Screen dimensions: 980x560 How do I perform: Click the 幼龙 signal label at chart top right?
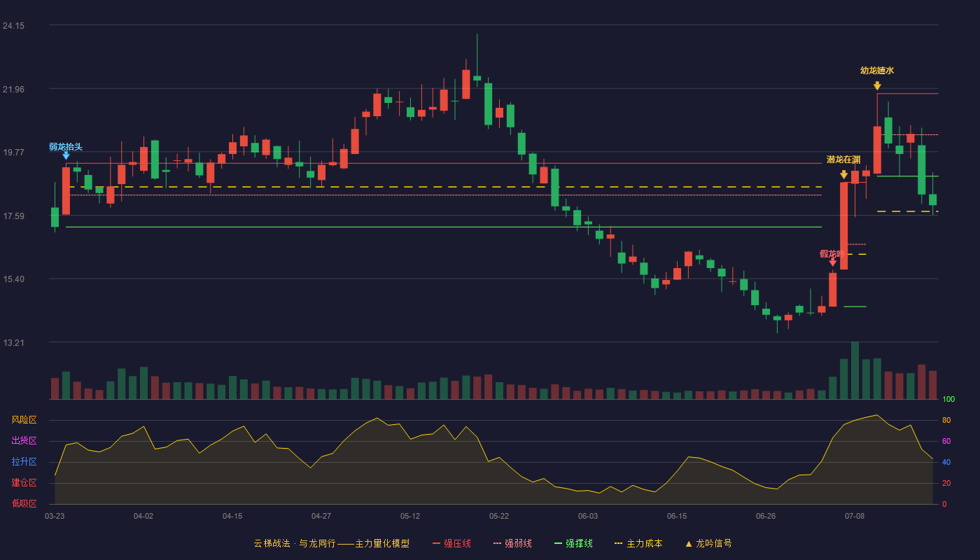tap(877, 70)
